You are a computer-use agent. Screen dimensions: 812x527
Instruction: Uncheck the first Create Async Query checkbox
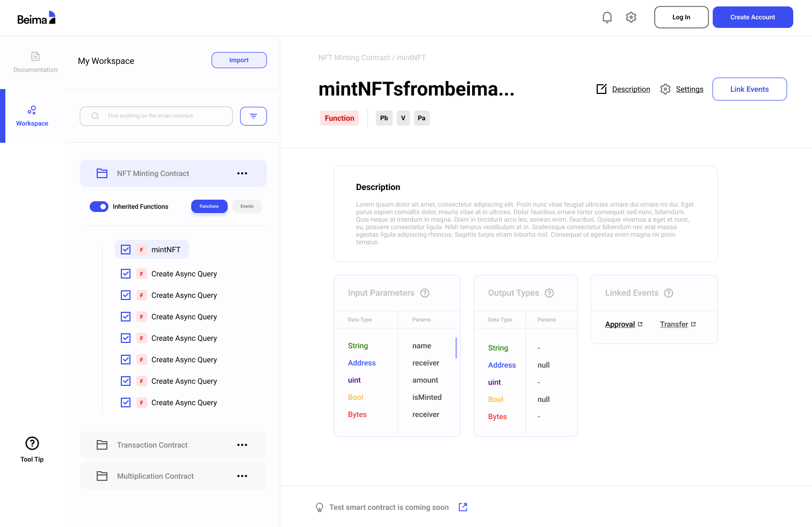click(x=125, y=274)
